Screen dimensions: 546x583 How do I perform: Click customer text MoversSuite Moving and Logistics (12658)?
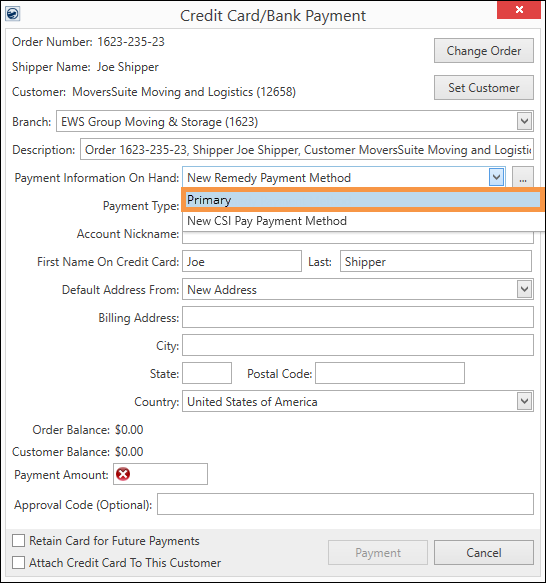pos(184,92)
